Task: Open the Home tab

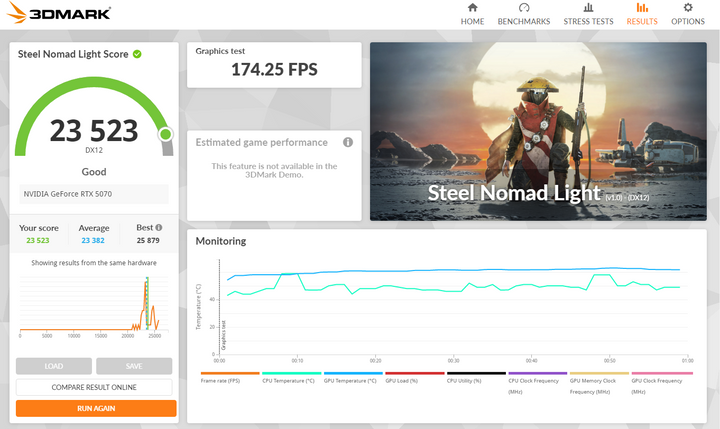Action: click(x=472, y=14)
